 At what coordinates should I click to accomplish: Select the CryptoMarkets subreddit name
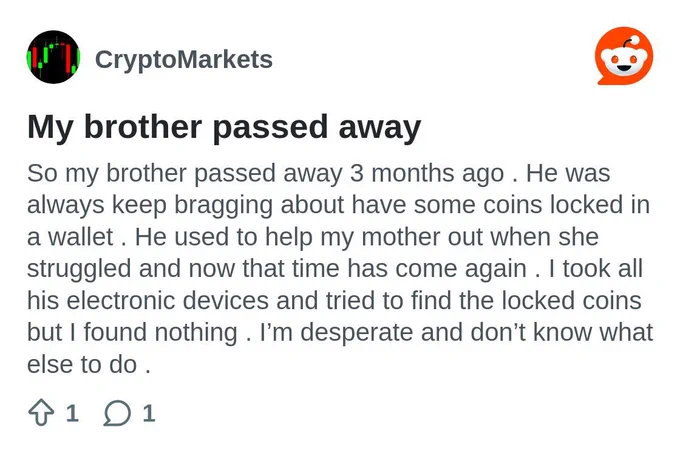184,59
